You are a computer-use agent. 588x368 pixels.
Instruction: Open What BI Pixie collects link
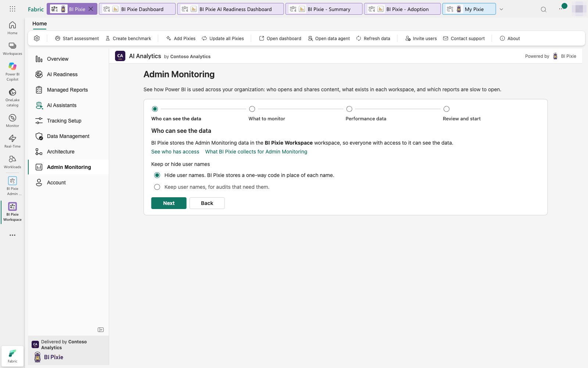coord(256,152)
